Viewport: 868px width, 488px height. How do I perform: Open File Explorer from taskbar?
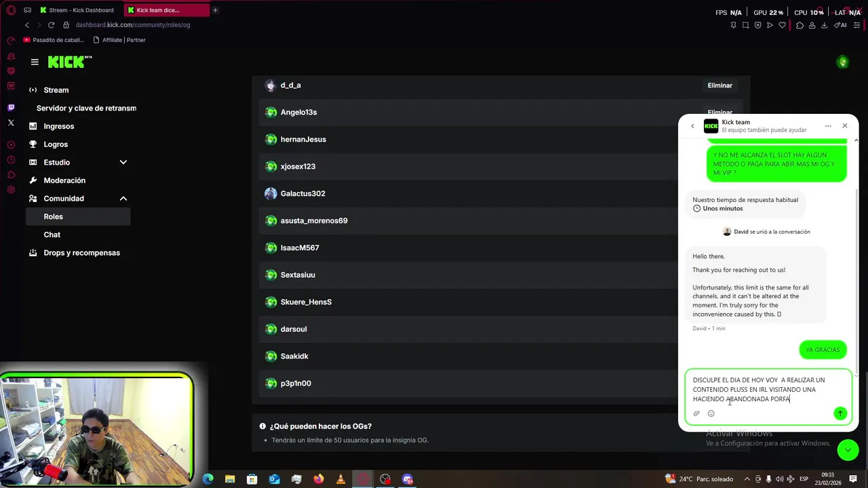click(230, 479)
